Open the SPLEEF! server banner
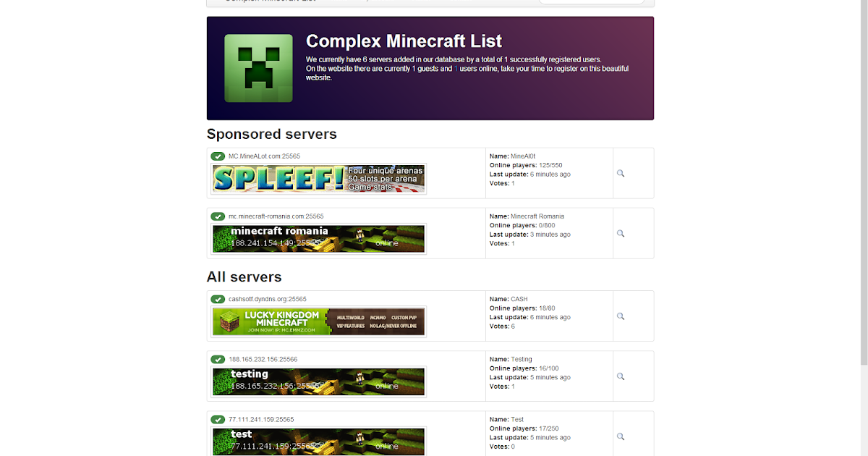The width and height of the screenshot is (868, 456). [319, 179]
